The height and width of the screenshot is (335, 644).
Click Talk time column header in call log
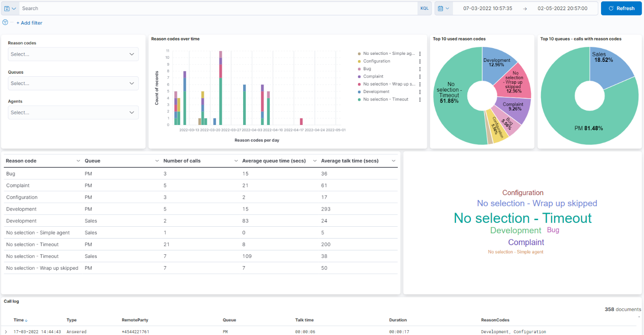(304, 320)
